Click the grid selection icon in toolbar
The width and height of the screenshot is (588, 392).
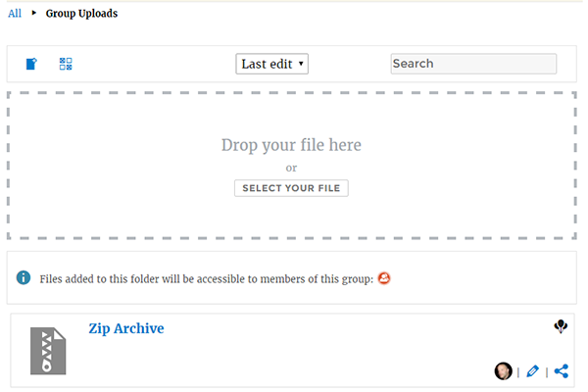[66, 64]
